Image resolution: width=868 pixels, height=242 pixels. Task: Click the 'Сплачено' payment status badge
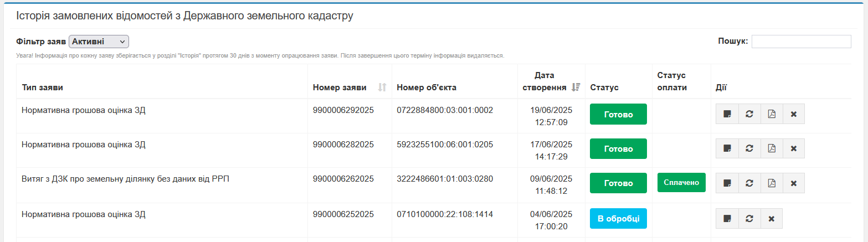[x=681, y=183]
